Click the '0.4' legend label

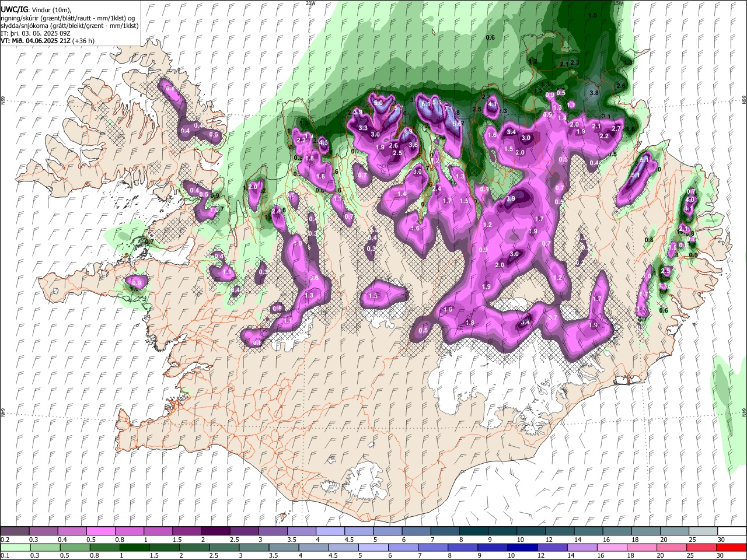tap(62, 540)
